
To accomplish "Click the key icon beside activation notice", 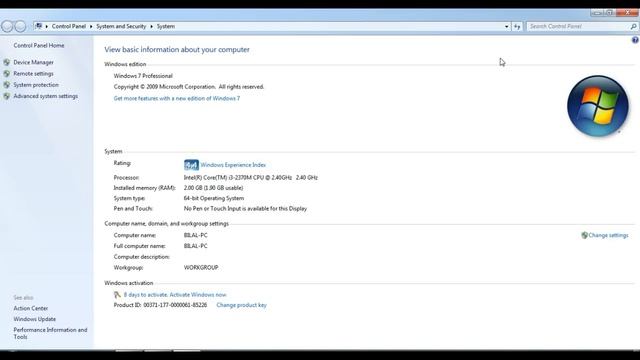I will [117, 295].
